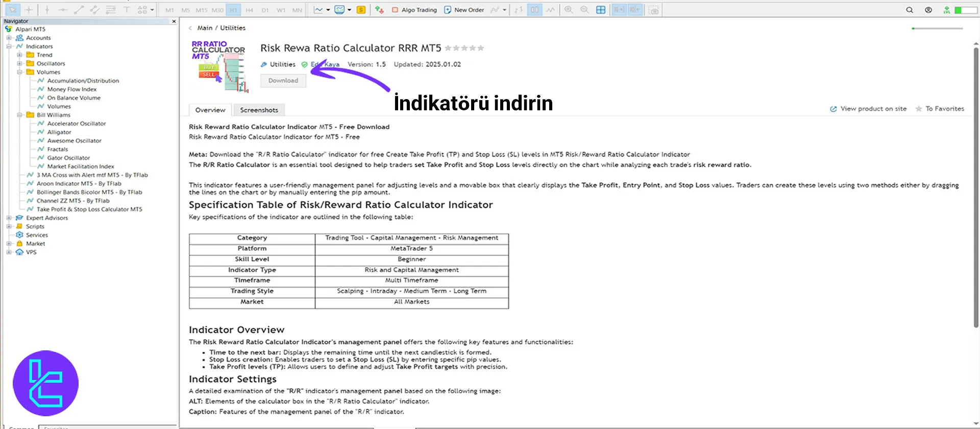Image resolution: width=980 pixels, height=429 pixels.
Task: Toggle the candlestick chart mode button
Action: point(534,10)
